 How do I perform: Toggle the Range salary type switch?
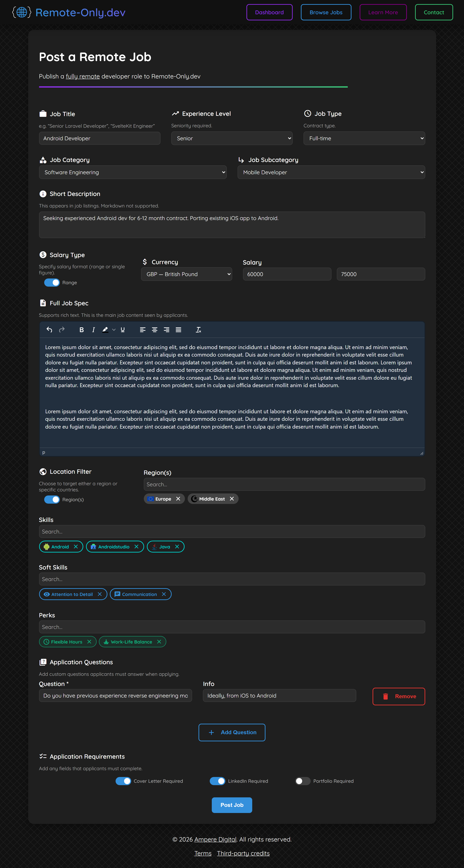(x=52, y=282)
